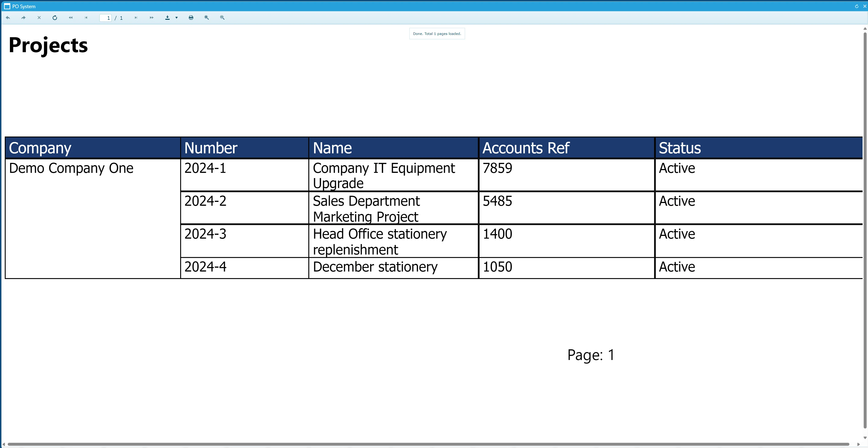The width and height of the screenshot is (868, 448).
Task: Go forward with the forward arrow icon
Action: [23, 17]
